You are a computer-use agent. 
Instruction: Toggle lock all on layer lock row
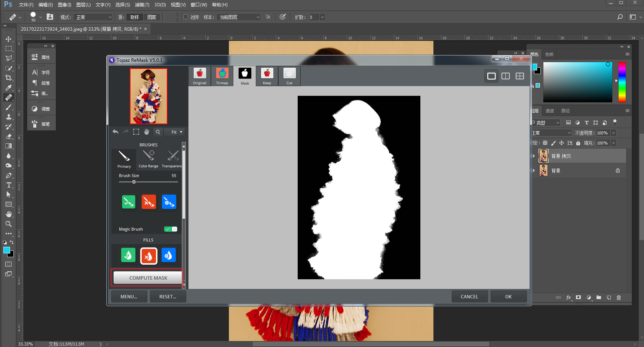(578, 143)
